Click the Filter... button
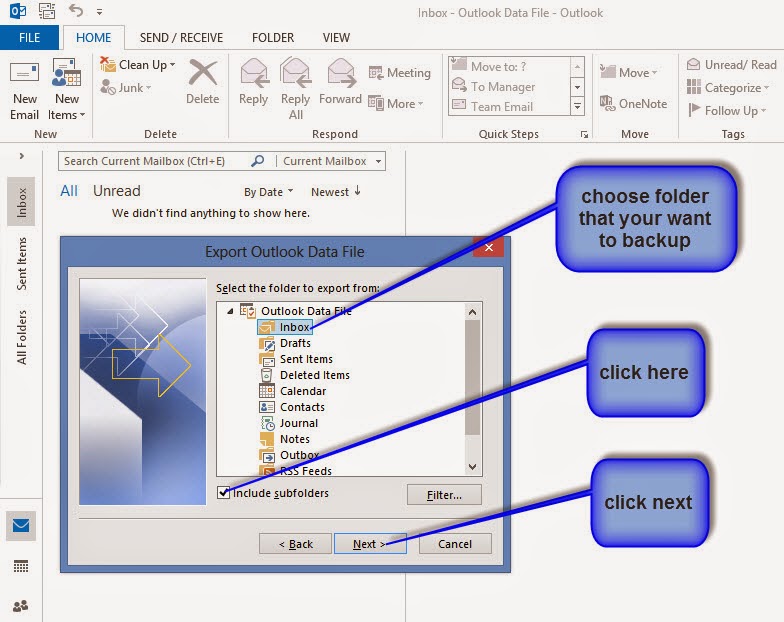The height and width of the screenshot is (622, 784). pyautogui.click(x=444, y=494)
